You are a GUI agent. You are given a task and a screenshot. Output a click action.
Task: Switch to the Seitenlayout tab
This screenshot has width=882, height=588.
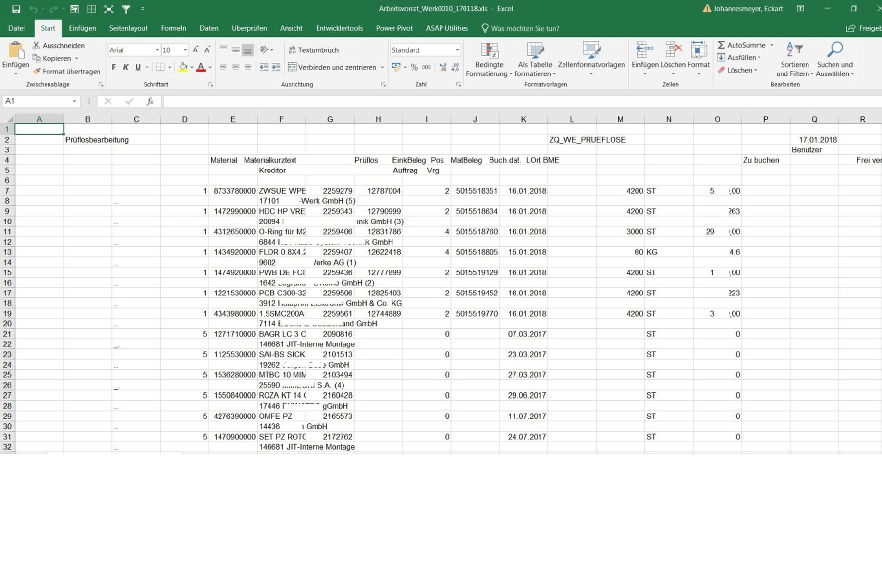click(128, 28)
